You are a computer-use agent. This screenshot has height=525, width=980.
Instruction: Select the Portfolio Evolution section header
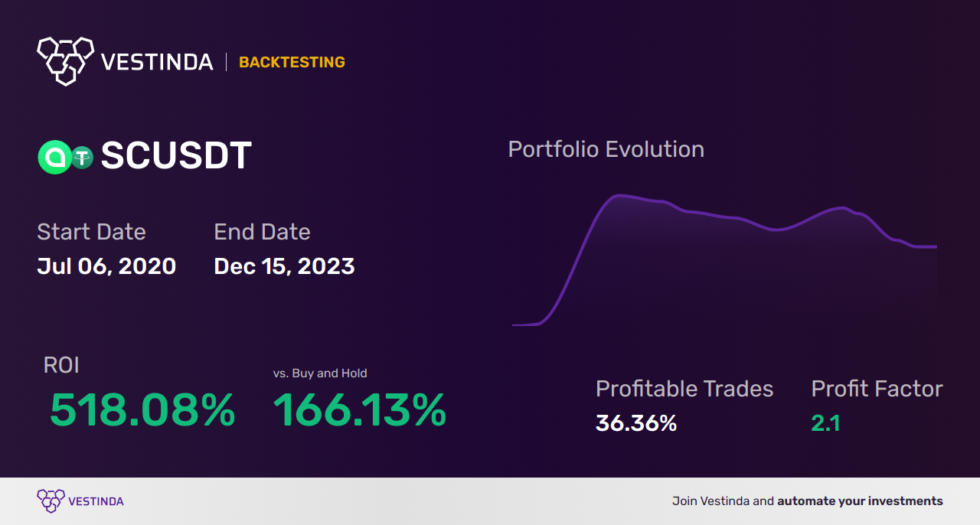[x=606, y=149]
